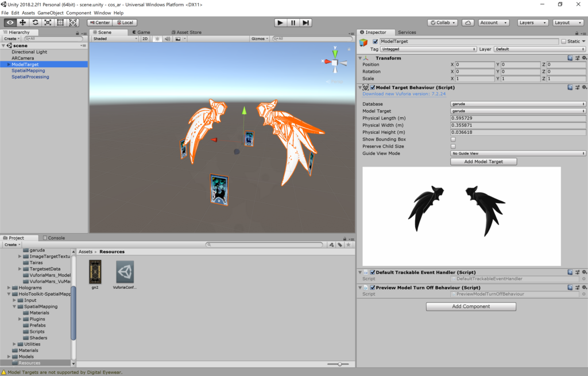Select the Move tool
The image size is (588, 376).
coord(23,22)
